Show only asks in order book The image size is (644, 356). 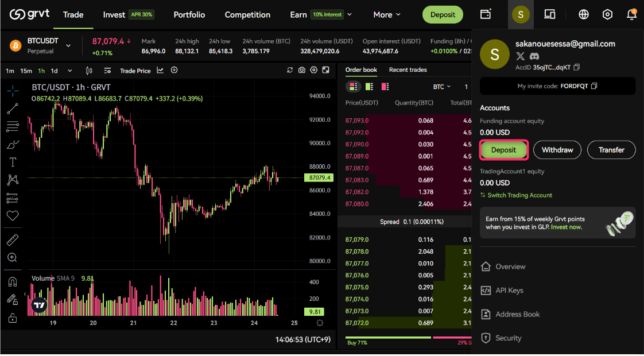385,87
